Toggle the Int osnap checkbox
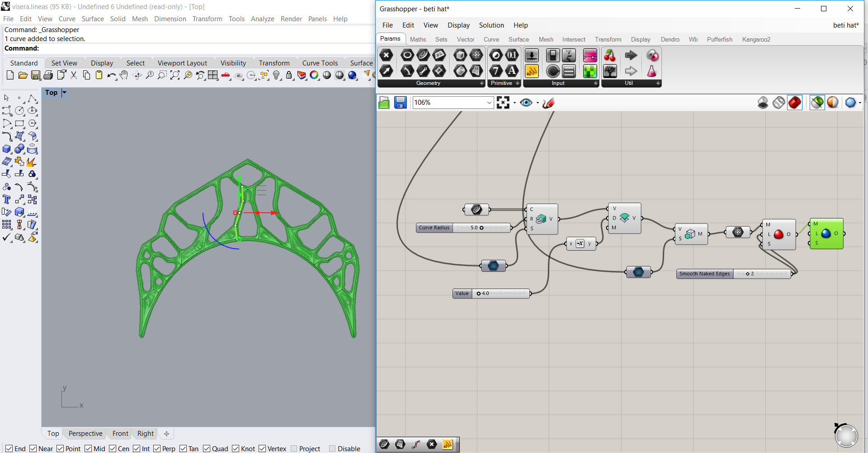Image resolution: width=868 pixels, height=453 pixels. [x=137, y=448]
